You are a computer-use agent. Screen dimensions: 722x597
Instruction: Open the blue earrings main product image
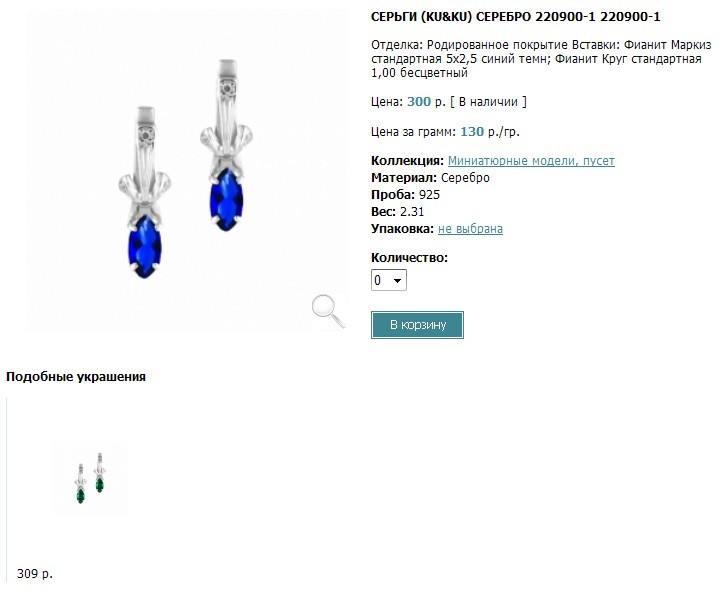186,169
